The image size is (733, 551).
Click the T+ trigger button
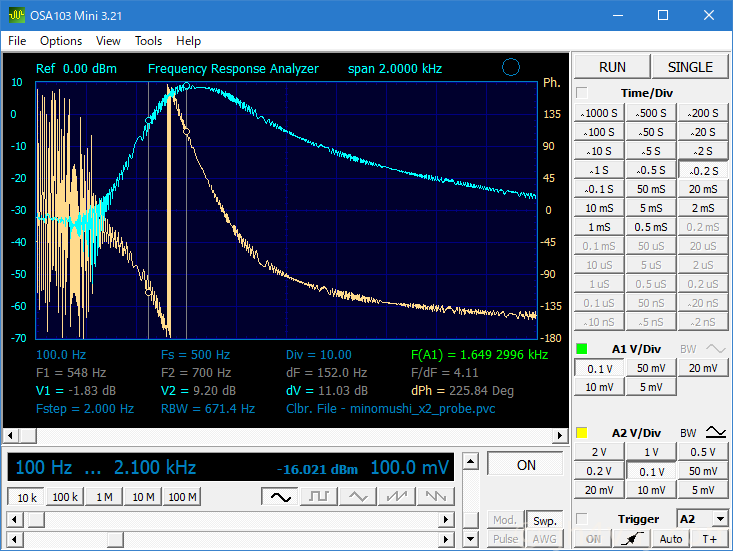[709, 539]
